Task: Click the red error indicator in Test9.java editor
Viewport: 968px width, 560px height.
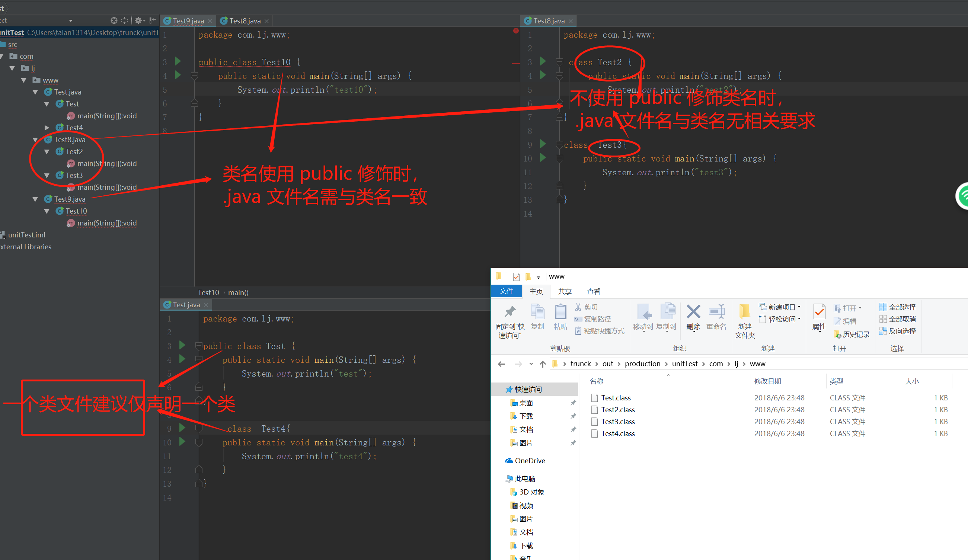Action: tap(516, 31)
